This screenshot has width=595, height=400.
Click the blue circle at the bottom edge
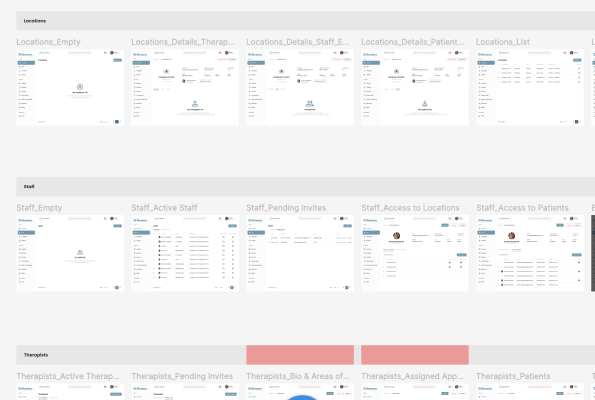click(301, 397)
